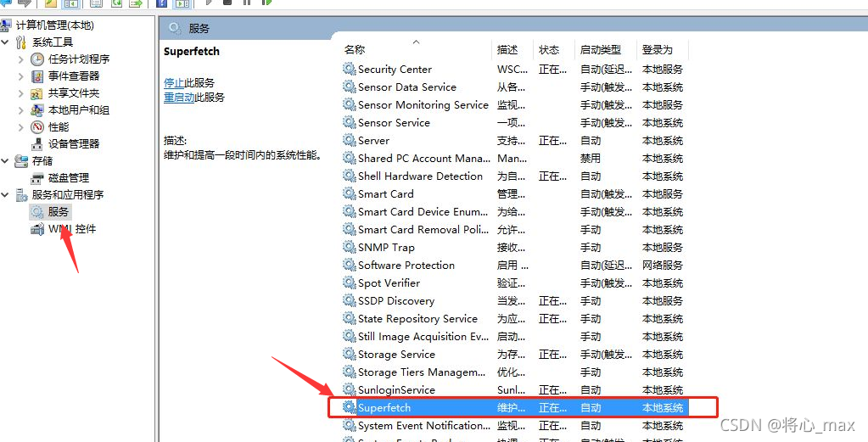This screenshot has height=442, width=868.
Task: Select the Storage Tiers Management service
Action: [x=515, y=372]
